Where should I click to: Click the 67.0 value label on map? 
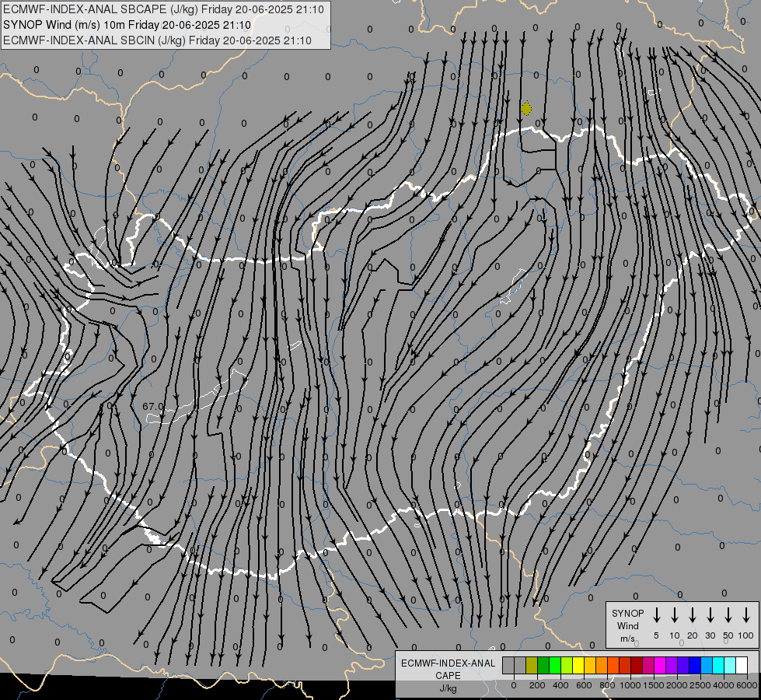click(153, 406)
